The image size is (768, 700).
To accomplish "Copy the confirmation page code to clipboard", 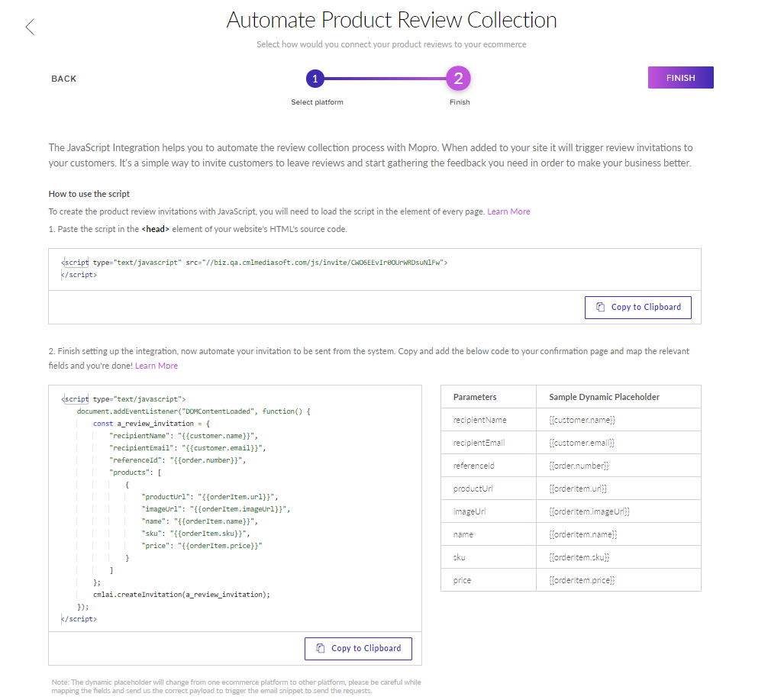I will [358, 649].
